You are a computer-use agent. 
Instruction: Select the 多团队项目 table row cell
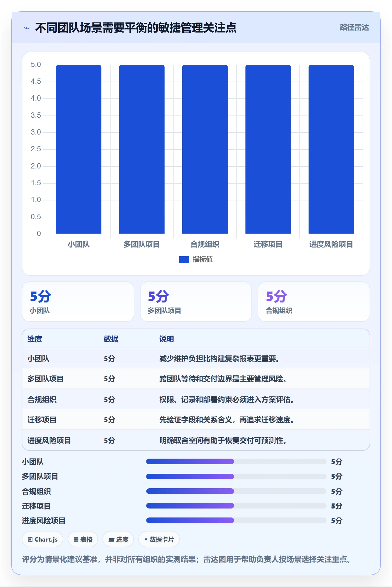click(x=46, y=379)
